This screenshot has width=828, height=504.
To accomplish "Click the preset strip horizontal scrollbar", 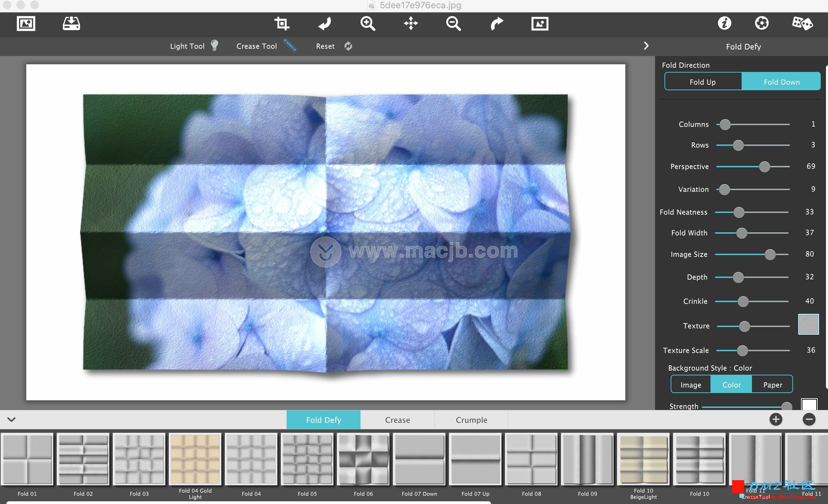I will pyautogui.click(x=248, y=502).
